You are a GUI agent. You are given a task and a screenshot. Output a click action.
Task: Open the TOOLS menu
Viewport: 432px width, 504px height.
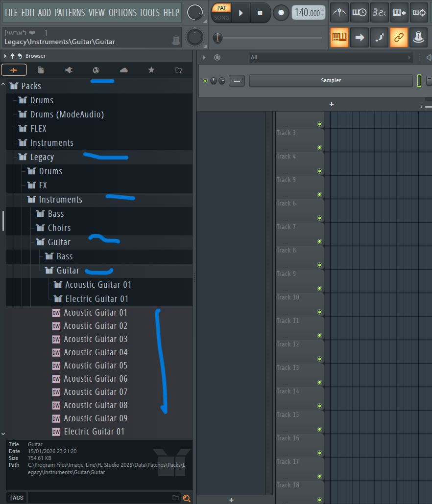click(x=150, y=13)
